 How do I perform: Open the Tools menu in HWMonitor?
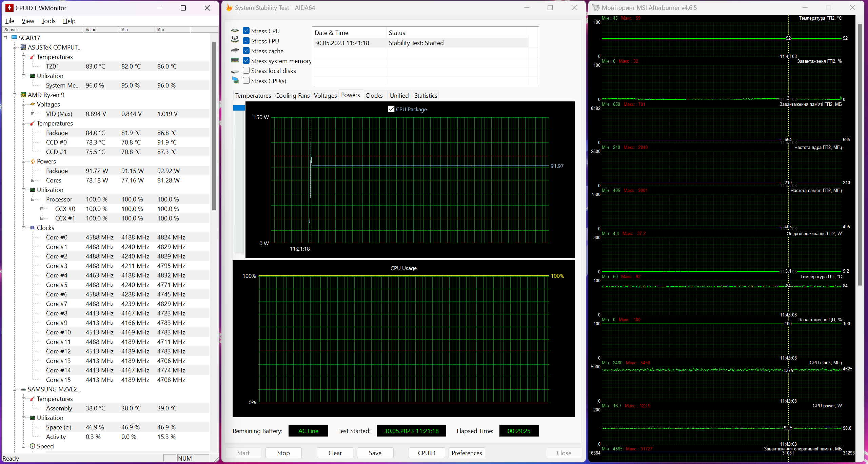pyautogui.click(x=48, y=21)
